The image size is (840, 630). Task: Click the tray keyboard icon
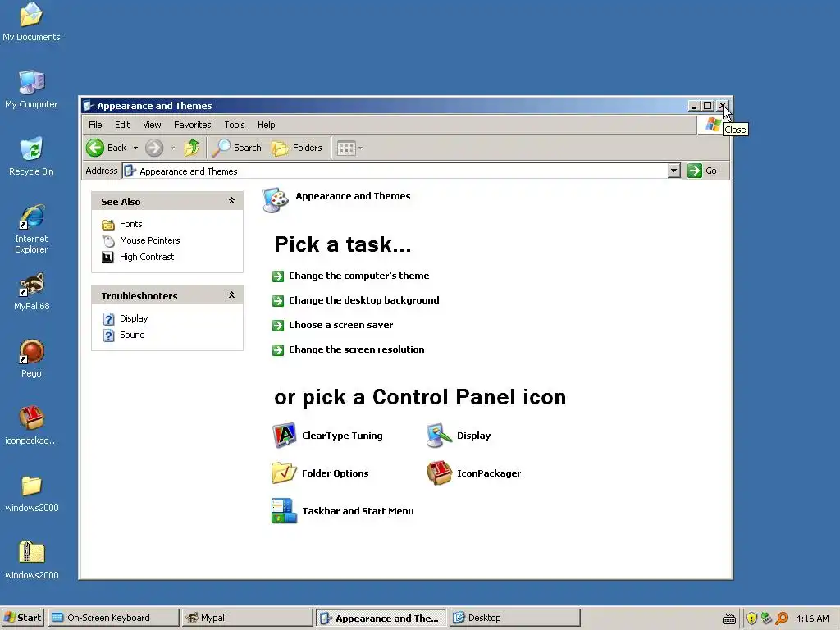[728, 619]
